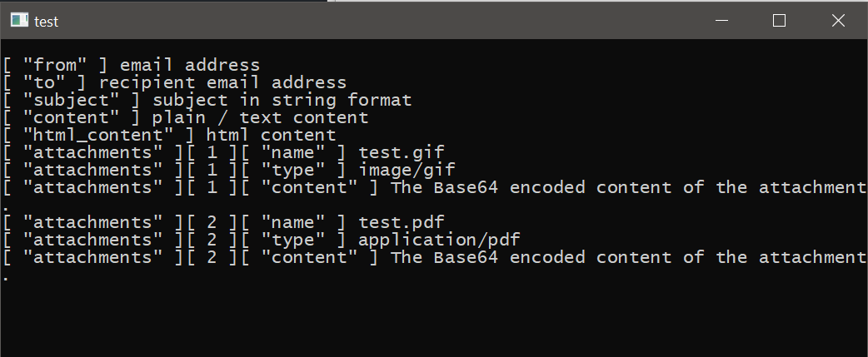
Task: Click the test.gif attachment filename
Action: coord(402,152)
